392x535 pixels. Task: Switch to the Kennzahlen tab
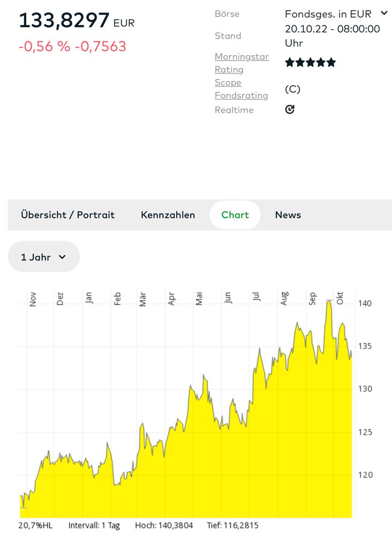(x=168, y=215)
